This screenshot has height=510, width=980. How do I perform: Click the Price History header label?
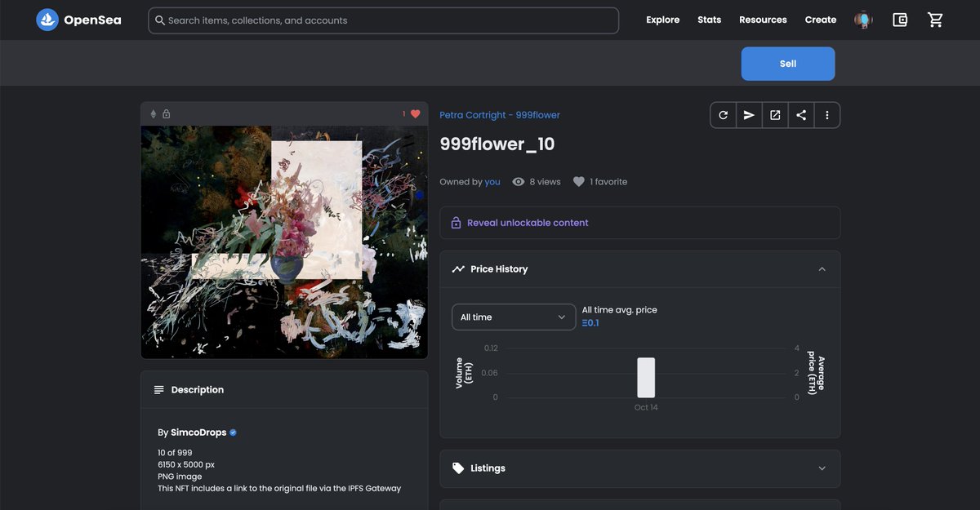pyautogui.click(x=499, y=269)
